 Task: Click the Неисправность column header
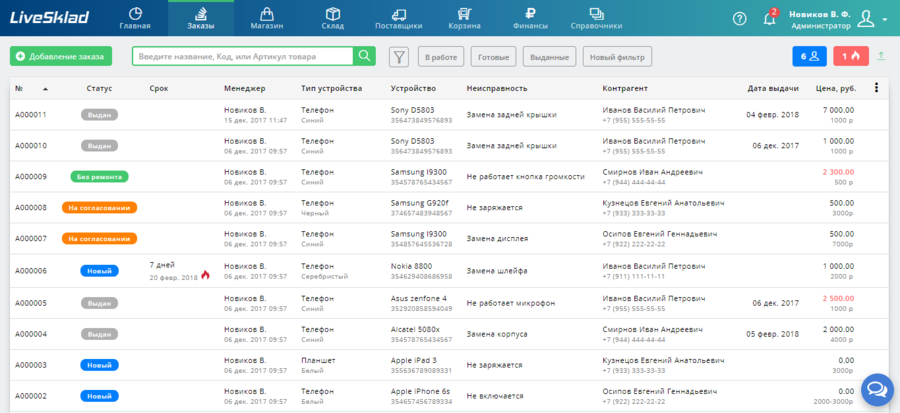click(x=497, y=88)
